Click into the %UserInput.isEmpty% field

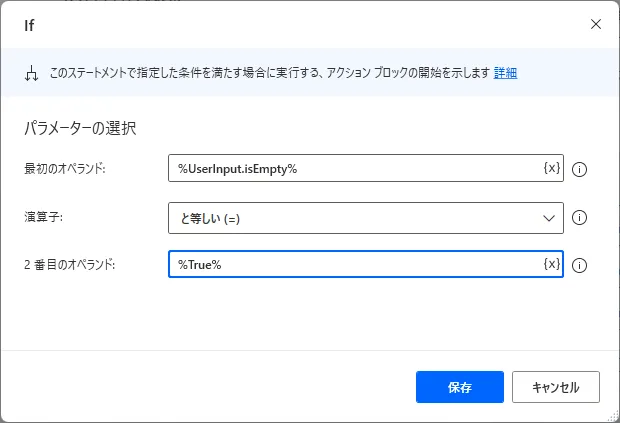[355, 168]
